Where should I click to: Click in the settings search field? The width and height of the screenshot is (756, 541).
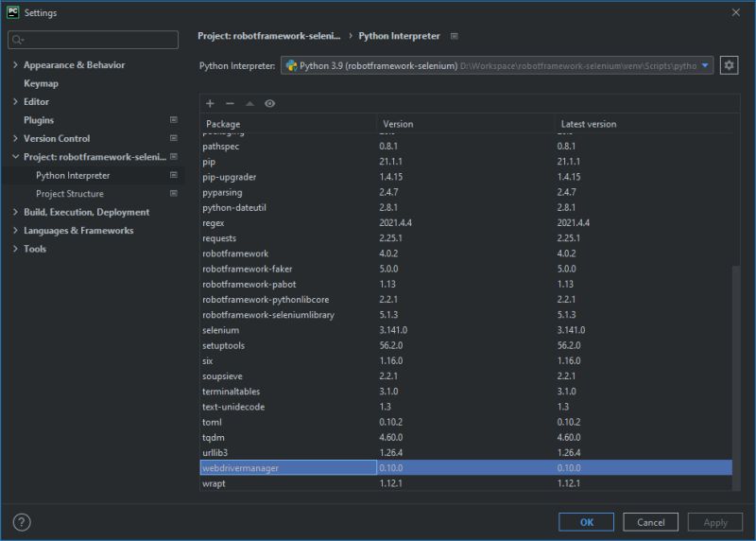pyautogui.click(x=93, y=40)
